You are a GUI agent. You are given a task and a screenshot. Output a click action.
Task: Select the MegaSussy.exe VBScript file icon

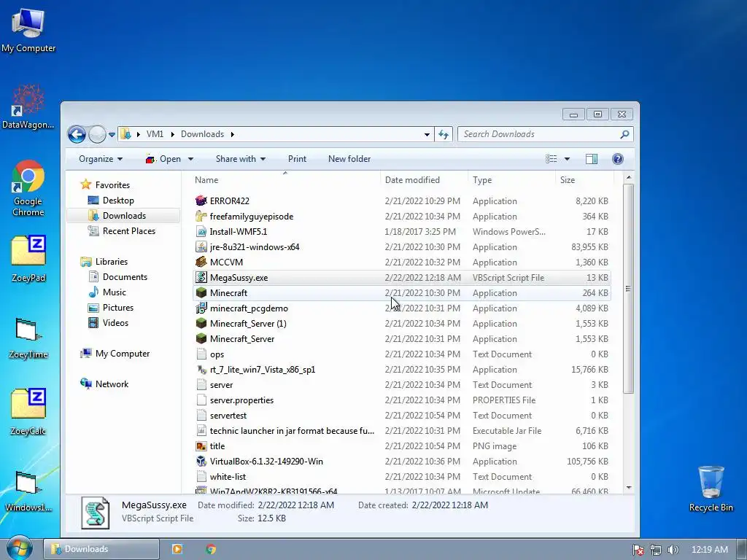tap(201, 277)
